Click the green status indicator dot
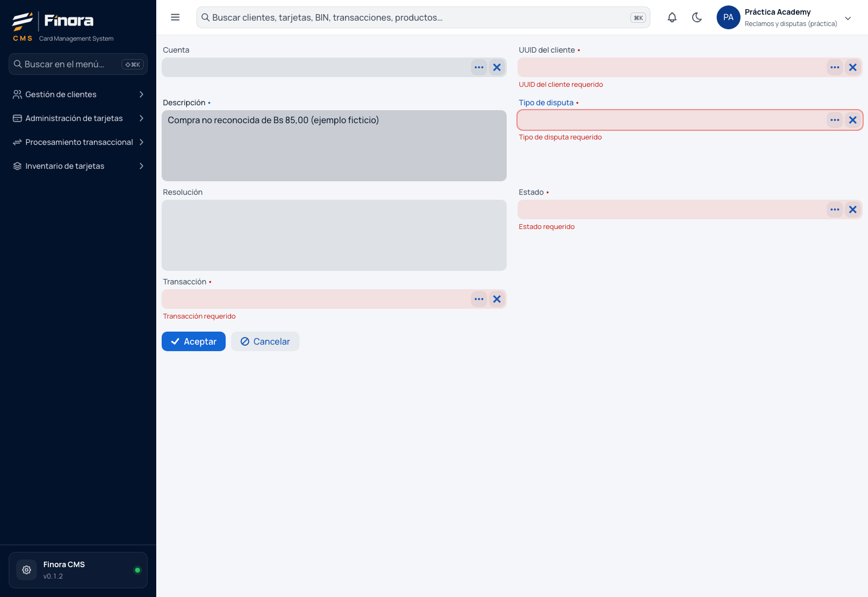The height and width of the screenshot is (597, 868). (x=137, y=570)
